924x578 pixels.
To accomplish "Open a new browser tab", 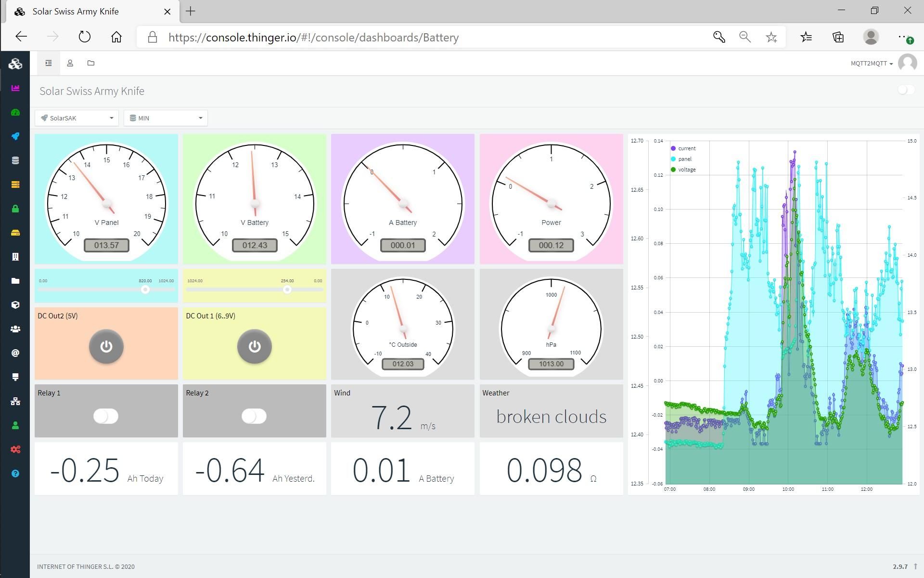I will (x=191, y=11).
